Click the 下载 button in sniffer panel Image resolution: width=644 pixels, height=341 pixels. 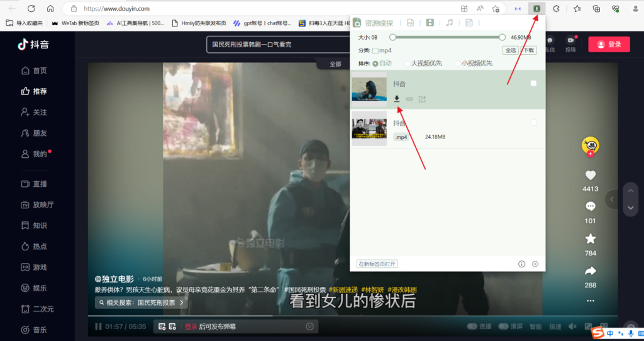coord(529,50)
